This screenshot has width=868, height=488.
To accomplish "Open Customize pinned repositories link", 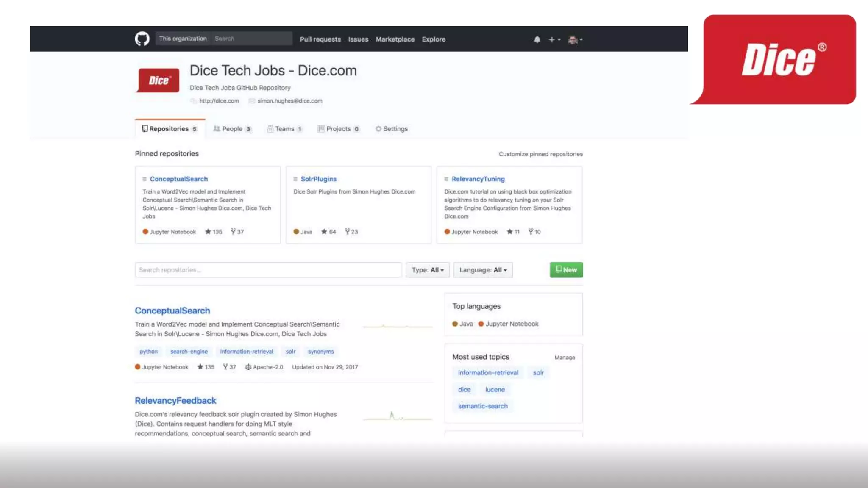I will [540, 154].
